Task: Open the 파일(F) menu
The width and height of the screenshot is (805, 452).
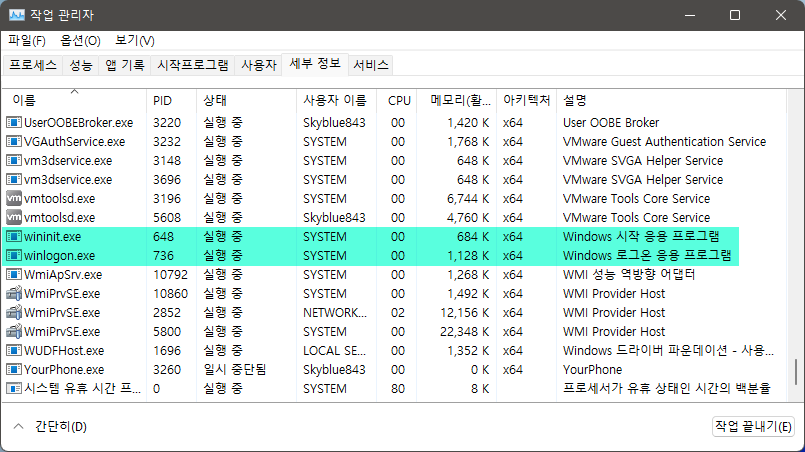Action: (27, 41)
